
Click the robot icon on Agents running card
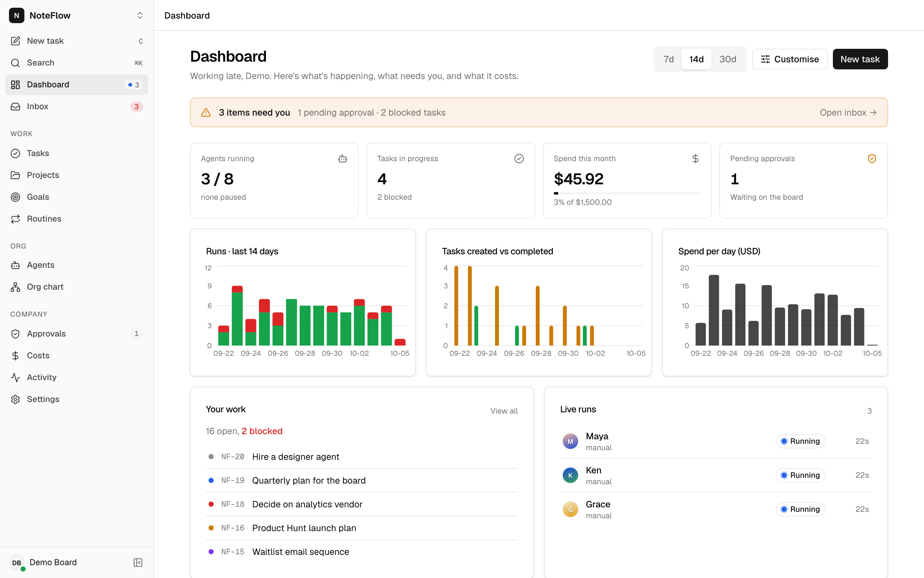coord(343,159)
